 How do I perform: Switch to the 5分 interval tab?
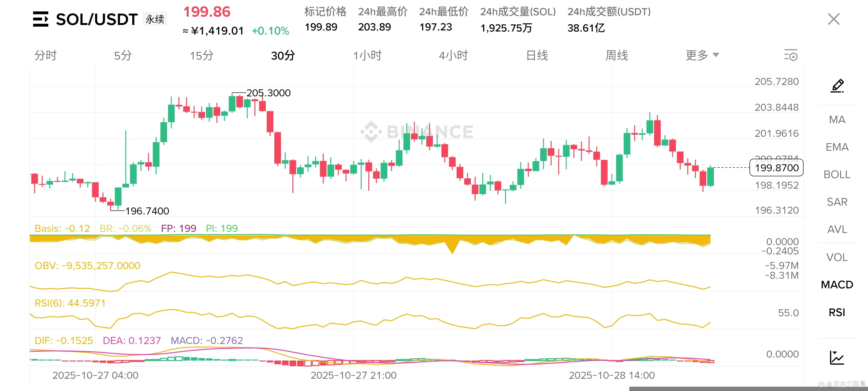[x=123, y=55]
